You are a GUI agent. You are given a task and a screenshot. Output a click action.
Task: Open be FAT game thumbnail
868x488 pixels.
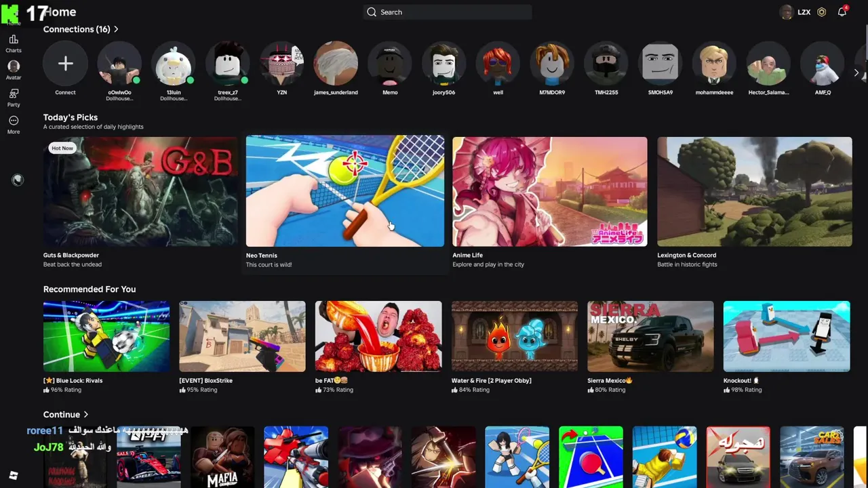click(x=378, y=336)
